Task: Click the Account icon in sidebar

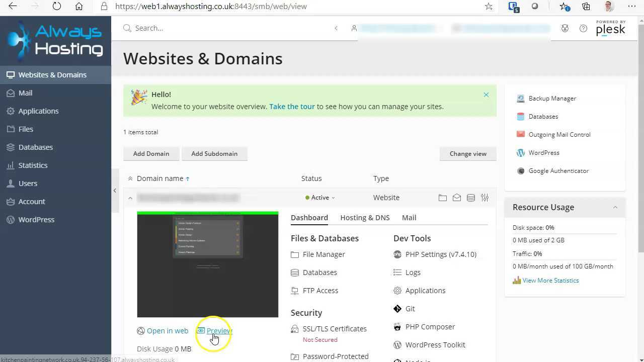Action: pyautogui.click(x=10, y=202)
